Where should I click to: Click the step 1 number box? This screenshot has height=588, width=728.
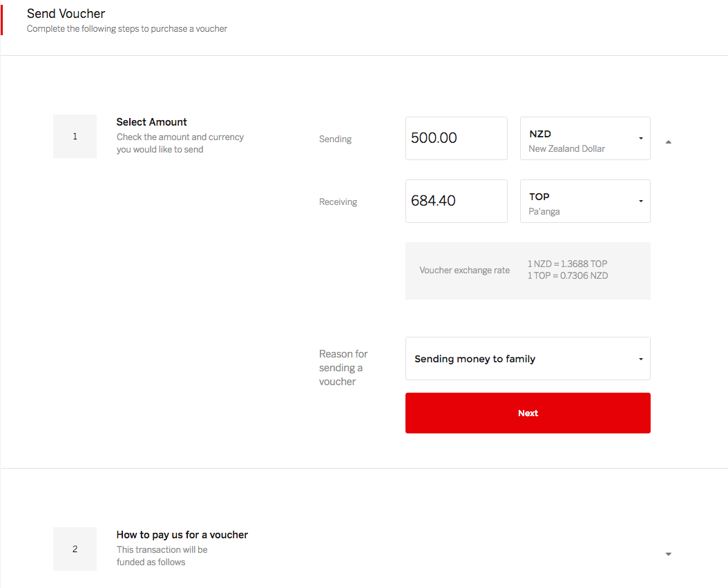(75, 137)
